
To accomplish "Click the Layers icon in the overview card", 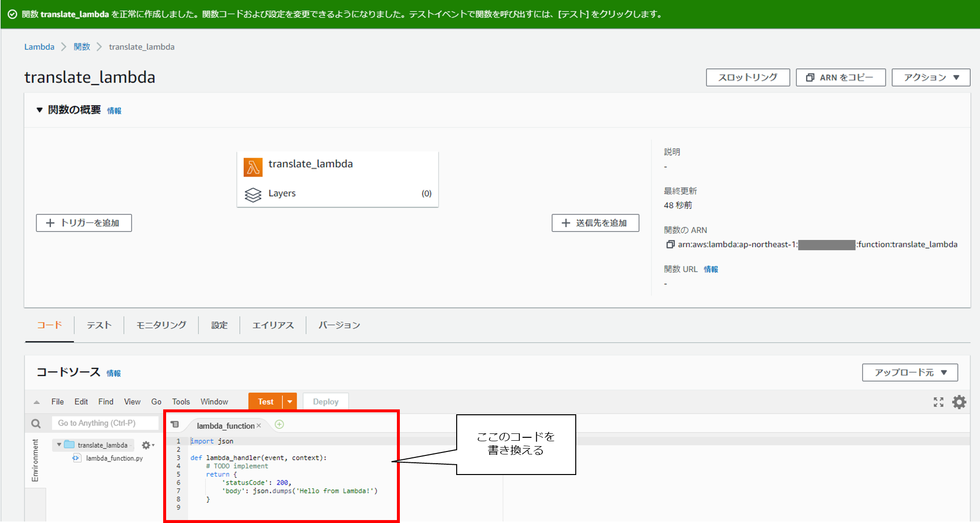I will click(252, 193).
